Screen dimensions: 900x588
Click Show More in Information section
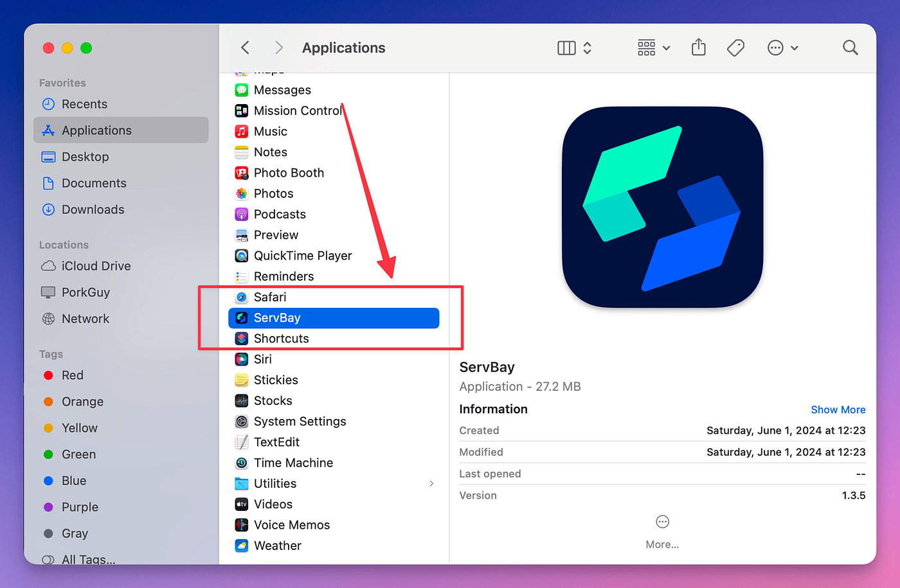[838, 409]
